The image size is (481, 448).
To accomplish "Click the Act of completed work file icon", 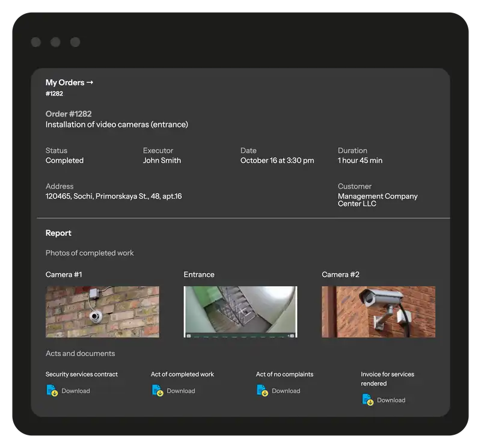I will click(x=158, y=391).
